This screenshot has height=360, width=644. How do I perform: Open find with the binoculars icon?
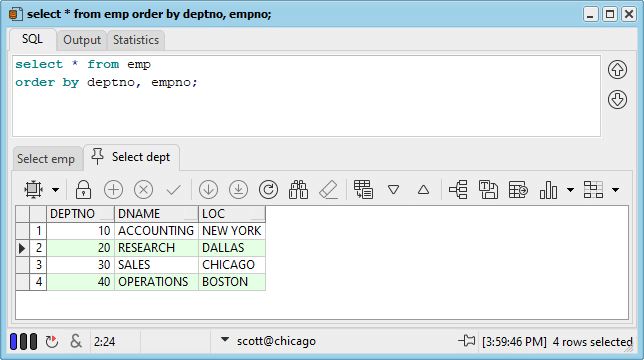(298, 190)
